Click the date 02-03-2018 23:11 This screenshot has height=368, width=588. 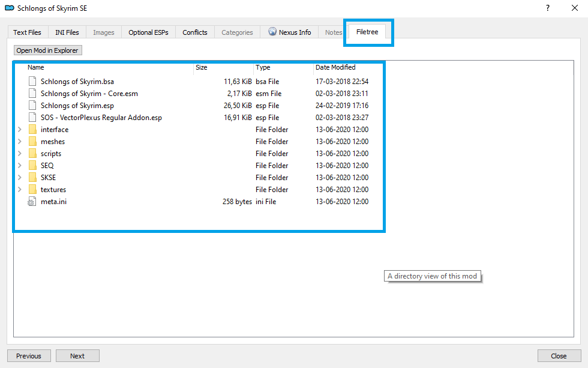[342, 94]
